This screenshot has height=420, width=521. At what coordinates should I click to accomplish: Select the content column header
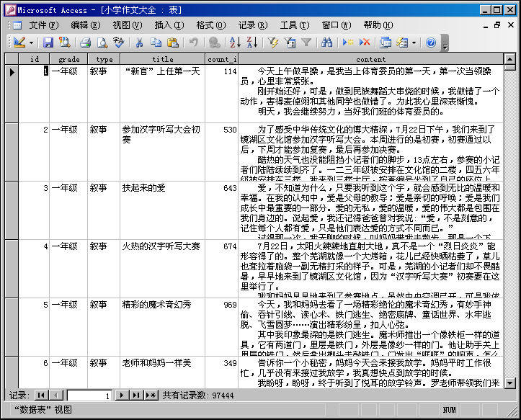pyautogui.click(x=371, y=59)
